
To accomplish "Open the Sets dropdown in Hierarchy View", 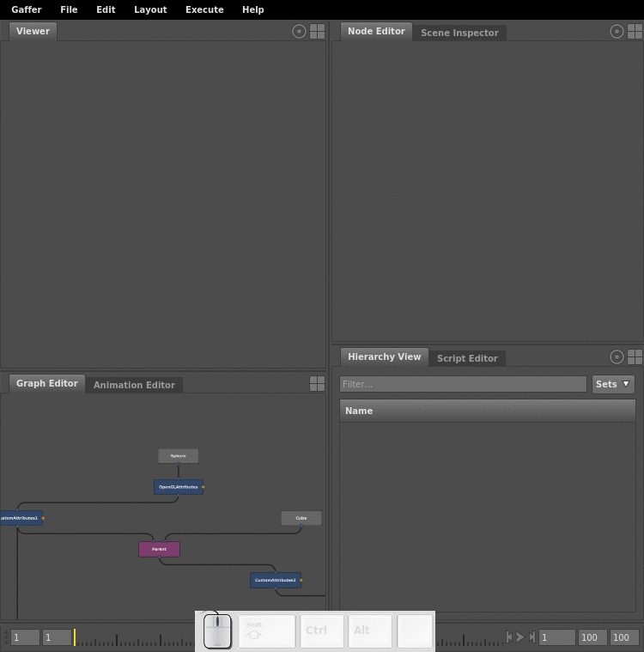I will pyautogui.click(x=613, y=384).
